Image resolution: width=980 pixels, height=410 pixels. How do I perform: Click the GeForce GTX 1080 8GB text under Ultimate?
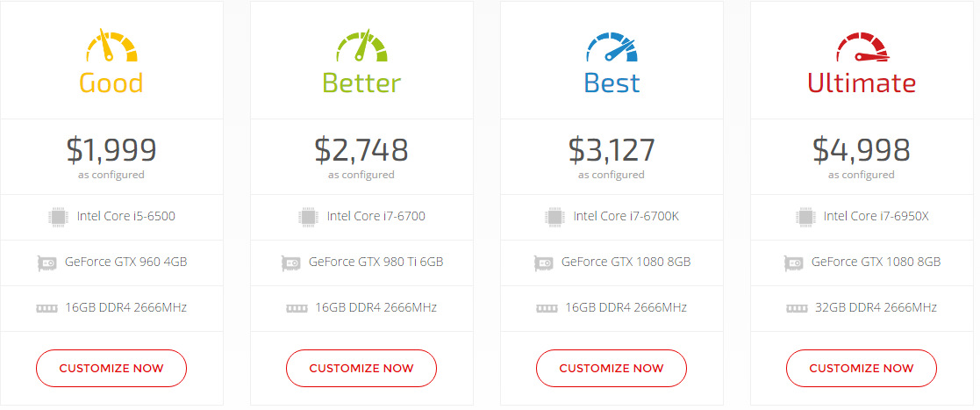point(876,262)
